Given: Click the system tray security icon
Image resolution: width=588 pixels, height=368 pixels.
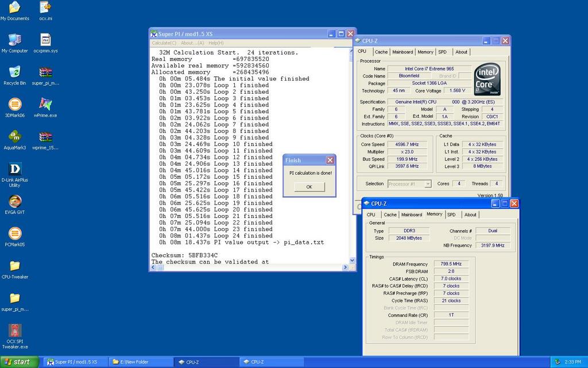Looking at the screenshot, I should click(557, 362).
